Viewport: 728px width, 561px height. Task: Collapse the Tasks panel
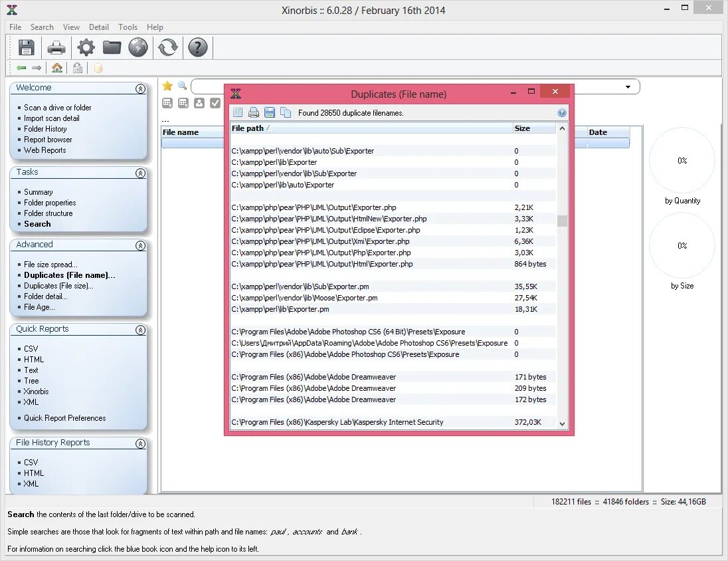pyautogui.click(x=140, y=173)
